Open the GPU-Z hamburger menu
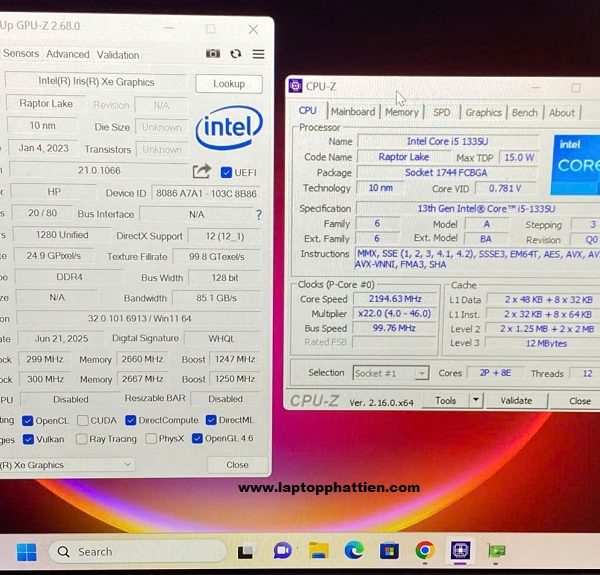 pyautogui.click(x=258, y=54)
